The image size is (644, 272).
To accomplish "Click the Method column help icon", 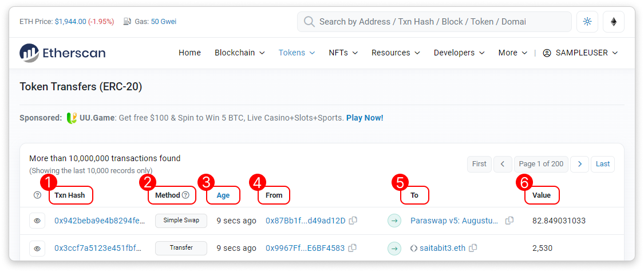I will tap(185, 195).
